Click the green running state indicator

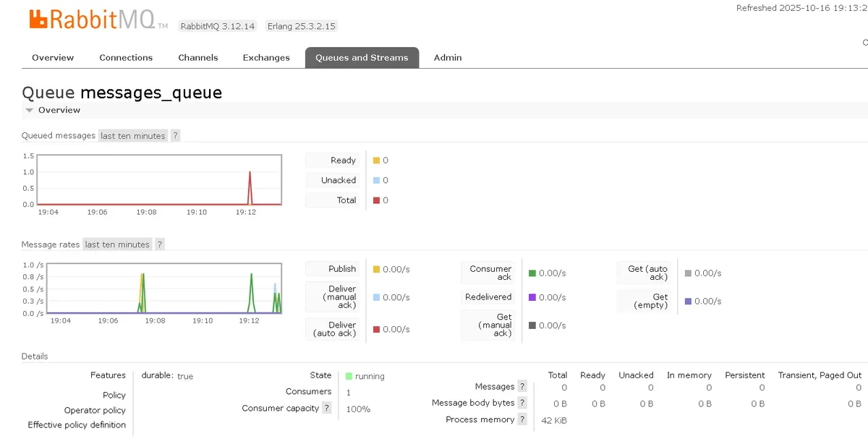pyautogui.click(x=349, y=376)
